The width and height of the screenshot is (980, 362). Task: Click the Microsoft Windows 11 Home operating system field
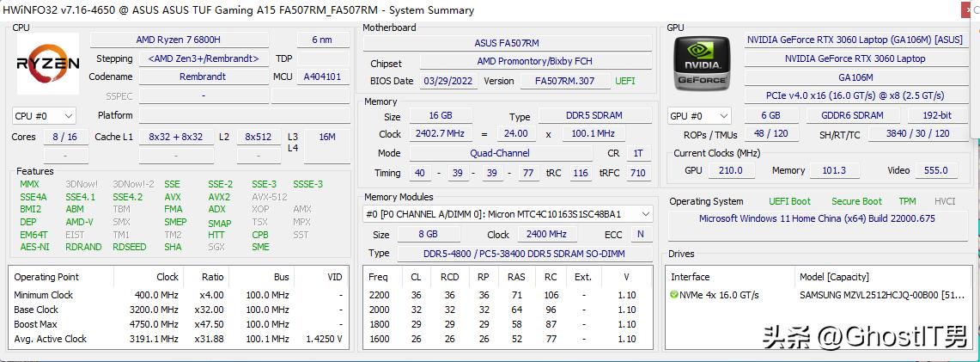pyautogui.click(x=817, y=218)
